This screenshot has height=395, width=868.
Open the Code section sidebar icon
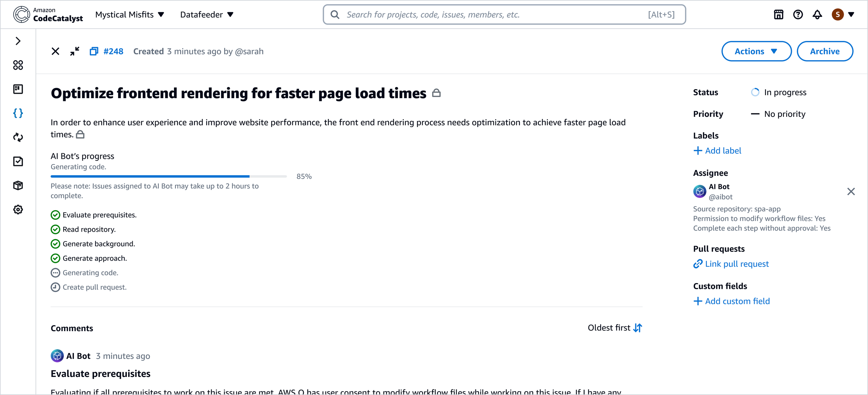click(x=18, y=113)
